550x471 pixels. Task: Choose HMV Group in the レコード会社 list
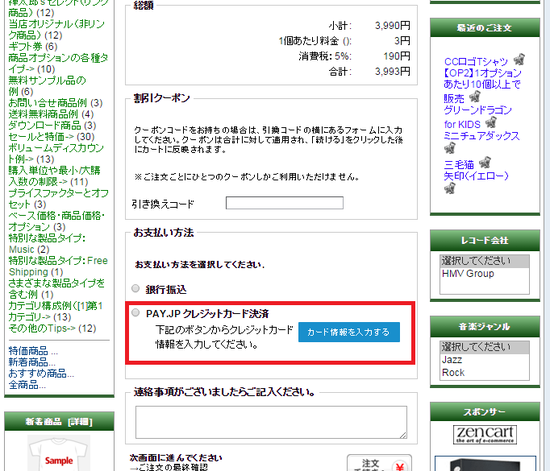tap(484, 274)
